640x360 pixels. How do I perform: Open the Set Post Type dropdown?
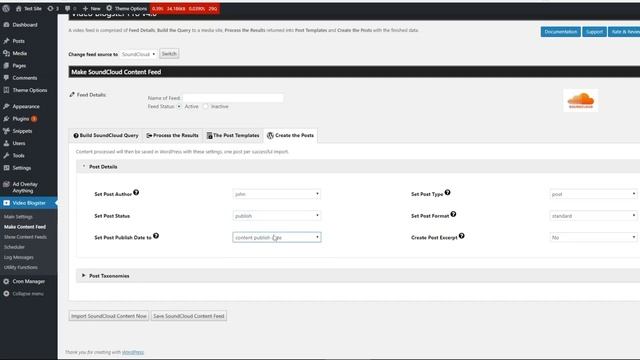pos(593,194)
